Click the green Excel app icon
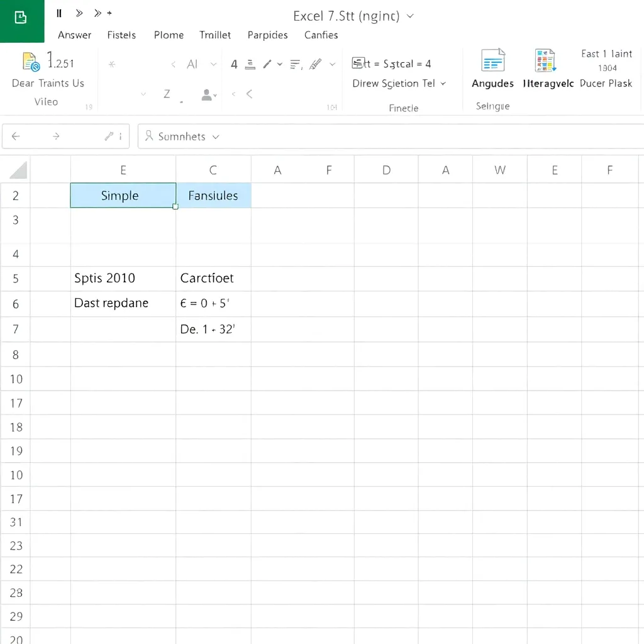Viewport: 644px width, 644px height. point(21,19)
